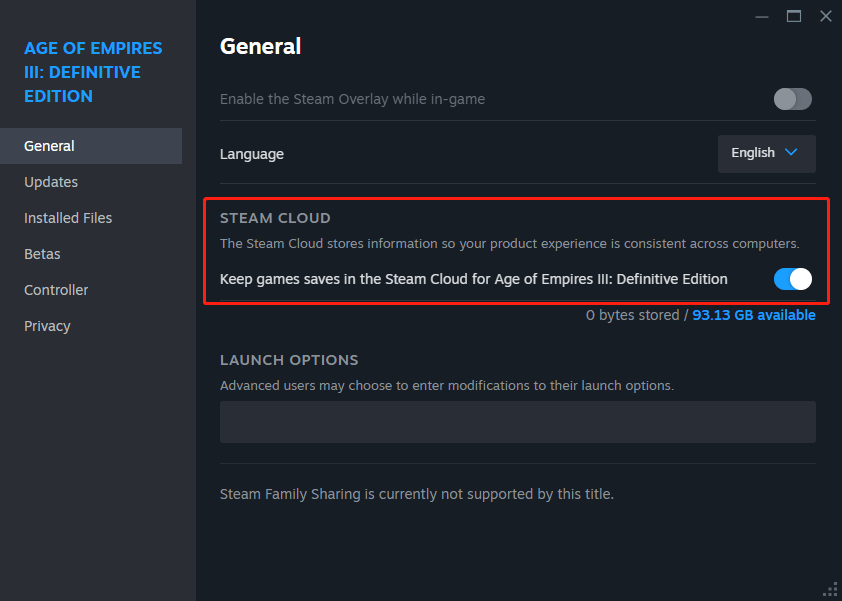The height and width of the screenshot is (601, 842).
Task: Enable the Steam Overlay while in-game
Action: tap(792, 99)
